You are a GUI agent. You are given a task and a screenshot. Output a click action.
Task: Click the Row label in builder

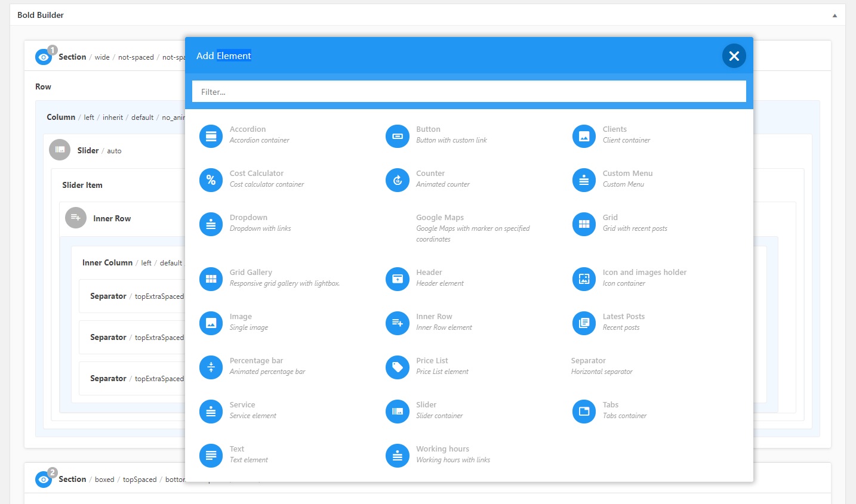[x=43, y=86]
